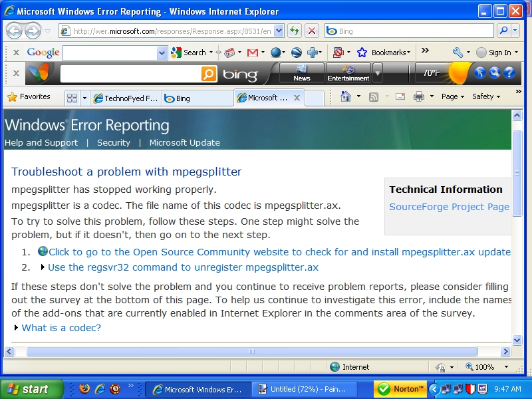Open the Favorites button

click(29, 96)
